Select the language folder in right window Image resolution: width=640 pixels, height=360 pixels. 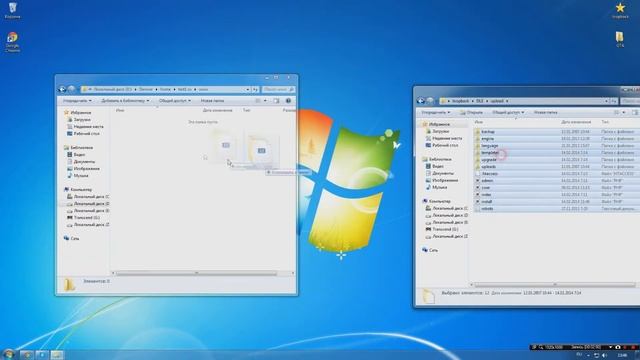pos(489,146)
